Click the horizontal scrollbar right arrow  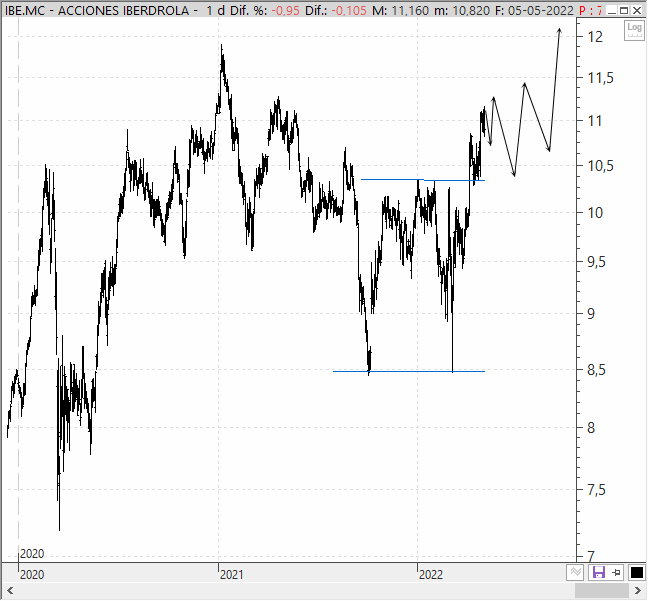tap(638, 591)
